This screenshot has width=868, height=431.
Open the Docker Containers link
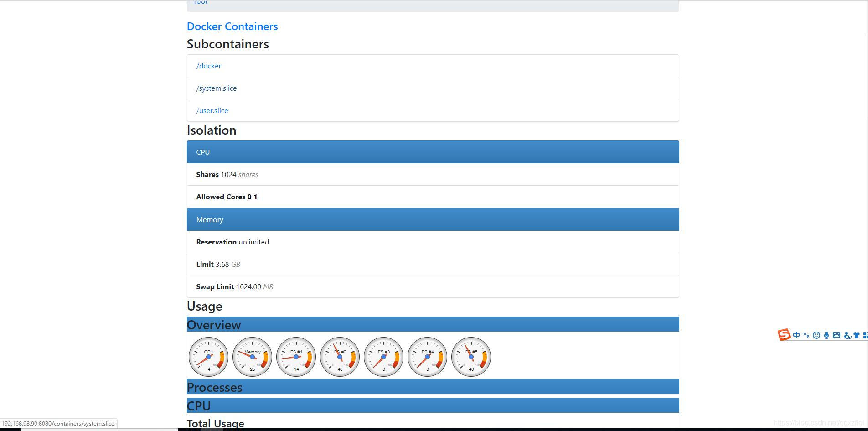click(232, 26)
